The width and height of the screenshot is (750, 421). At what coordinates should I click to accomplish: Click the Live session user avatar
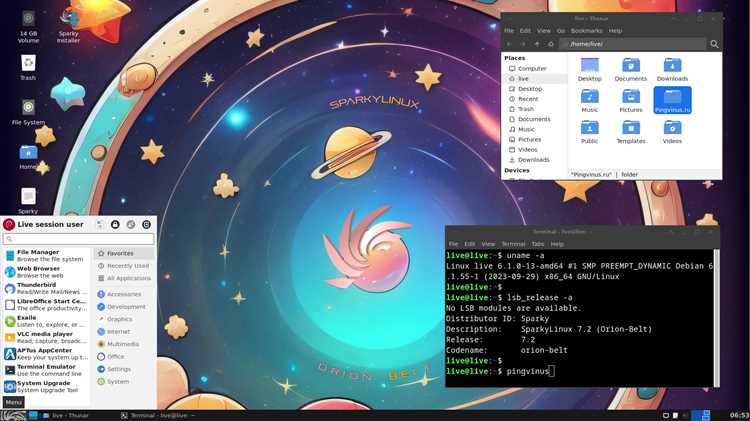coord(9,224)
